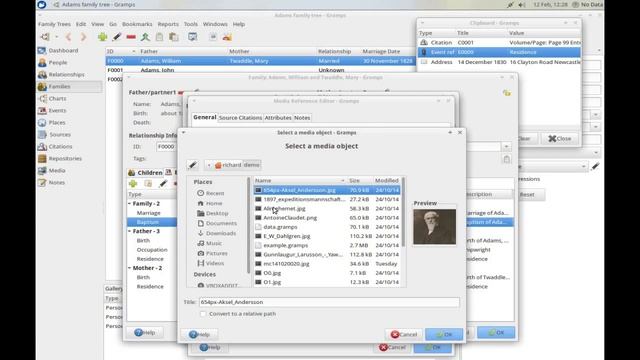Sort families by the ID column header
Image resolution: width=640 pixels, height=360 pixels.
click(x=121, y=51)
